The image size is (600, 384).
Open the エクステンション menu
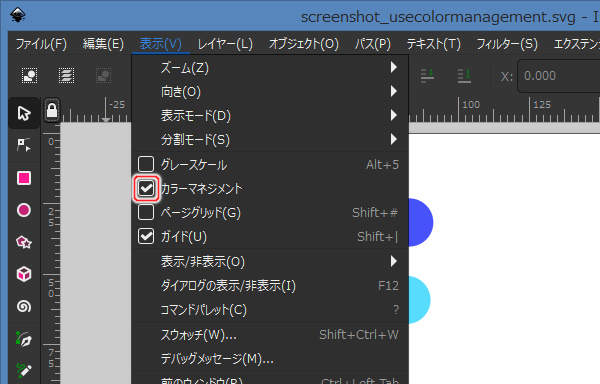576,44
